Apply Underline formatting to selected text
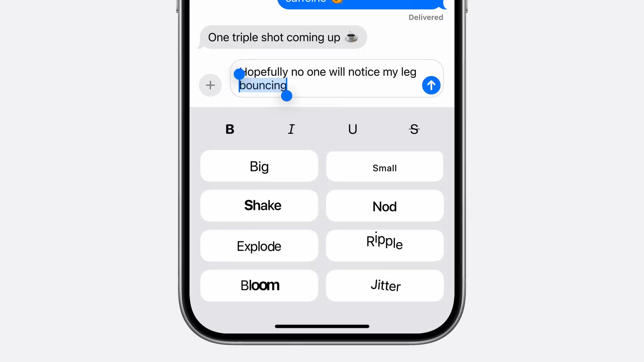Image resolution: width=644 pixels, height=362 pixels. tap(352, 129)
